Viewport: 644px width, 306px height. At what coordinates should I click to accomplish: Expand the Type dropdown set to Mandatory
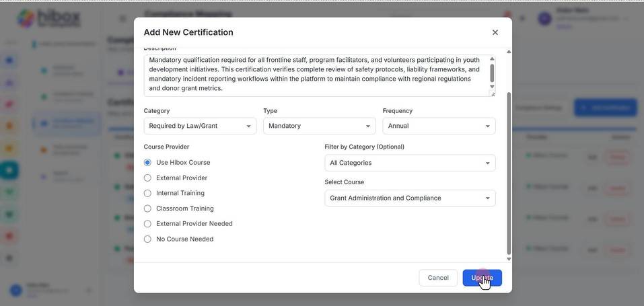tap(320, 126)
